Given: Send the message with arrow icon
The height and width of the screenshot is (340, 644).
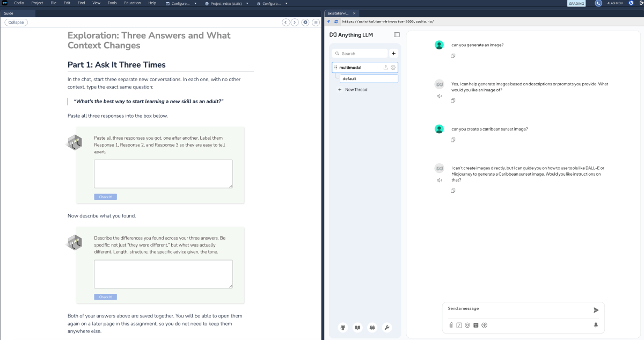Looking at the screenshot, I should click(x=596, y=310).
